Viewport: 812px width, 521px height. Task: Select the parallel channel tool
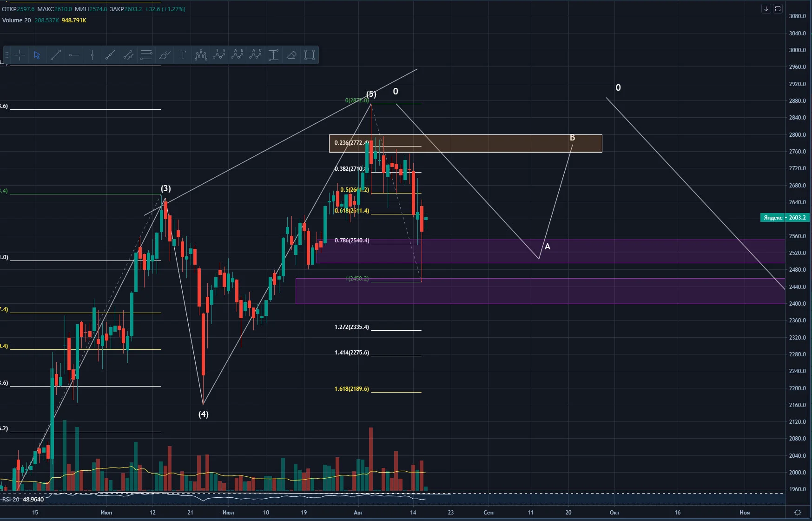[128, 55]
